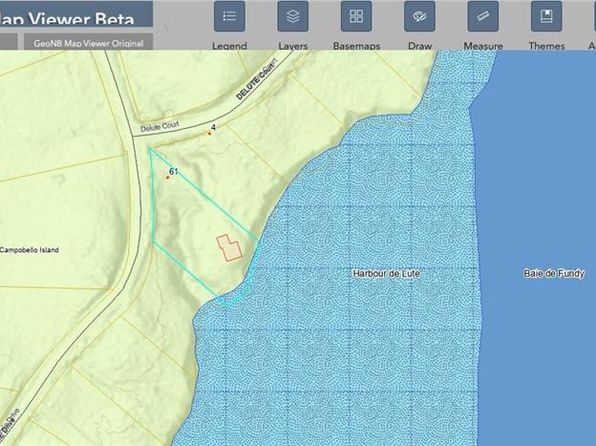Click the GeoNB Map Viewer Original button
The height and width of the screenshot is (446, 596).
(x=89, y=42)
